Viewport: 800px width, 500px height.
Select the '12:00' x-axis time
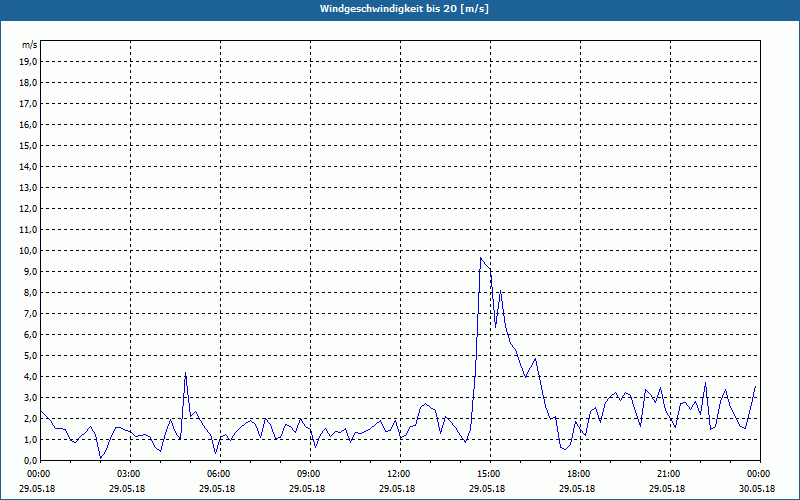click(400, 474)
